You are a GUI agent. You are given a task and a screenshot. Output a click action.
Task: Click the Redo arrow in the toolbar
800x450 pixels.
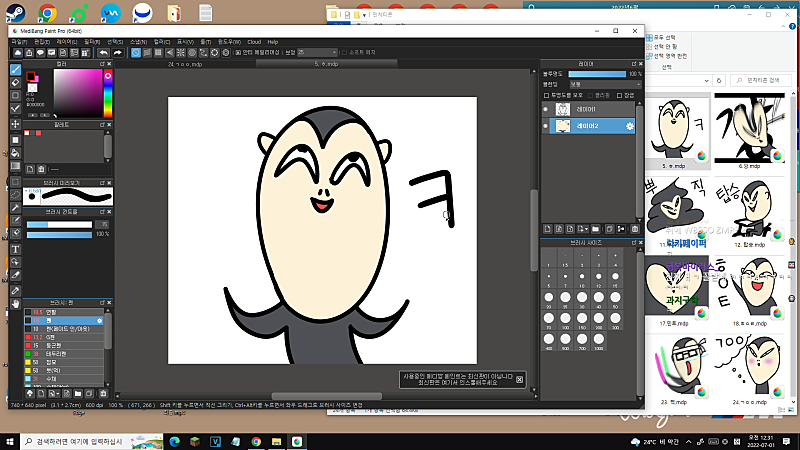tap(117, 52)
